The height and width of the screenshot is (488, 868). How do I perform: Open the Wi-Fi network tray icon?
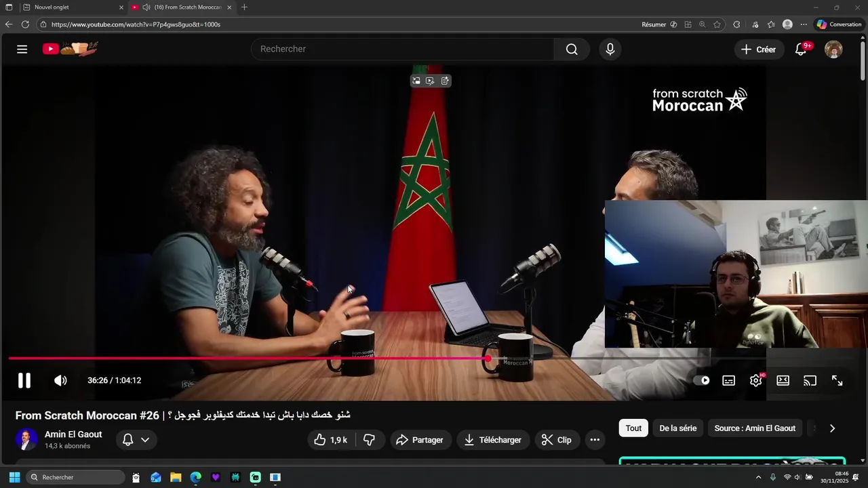787,477
